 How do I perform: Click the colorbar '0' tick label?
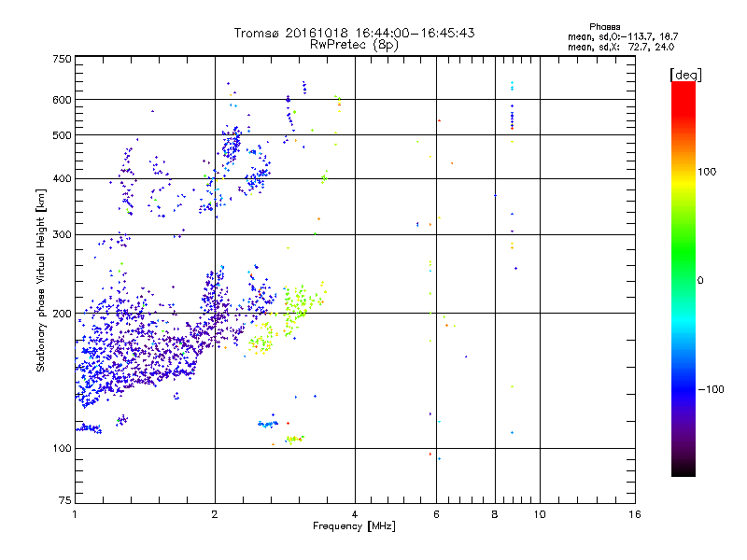click(700, 281)
